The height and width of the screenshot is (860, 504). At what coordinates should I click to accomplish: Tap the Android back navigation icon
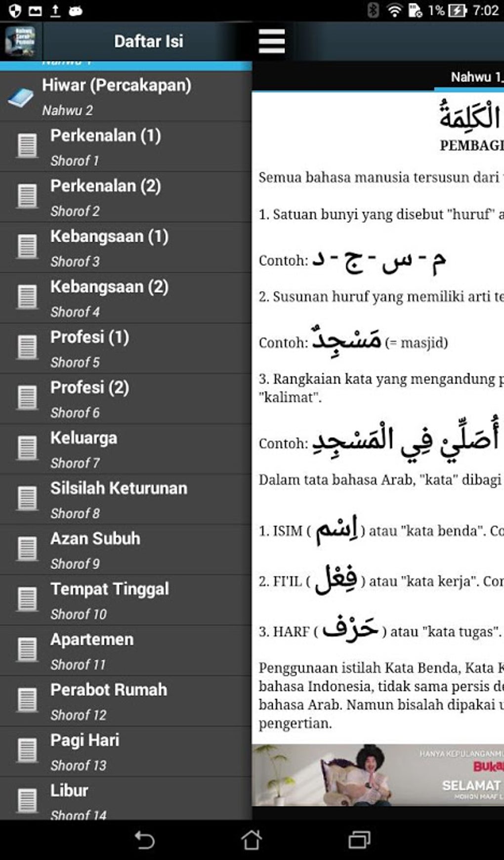[145, 840]
